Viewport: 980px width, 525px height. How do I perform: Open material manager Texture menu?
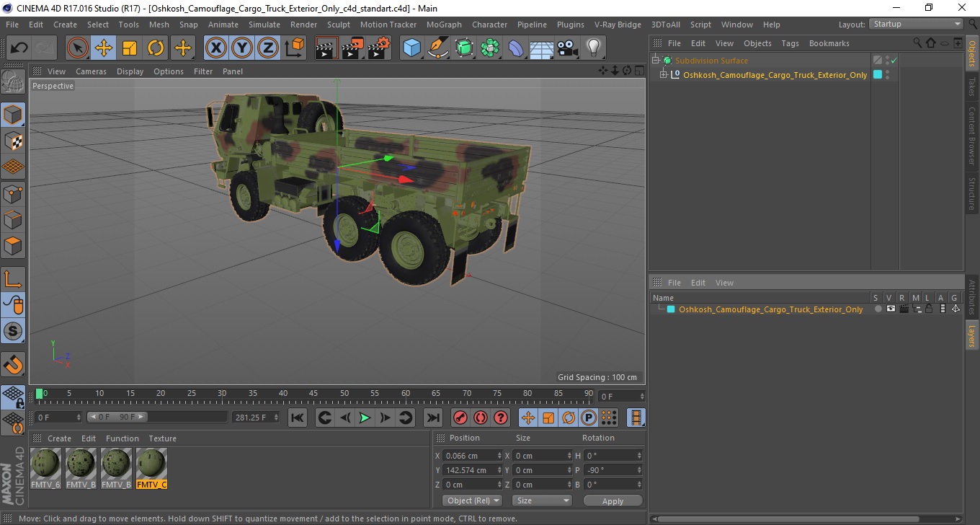coord(162,438)
